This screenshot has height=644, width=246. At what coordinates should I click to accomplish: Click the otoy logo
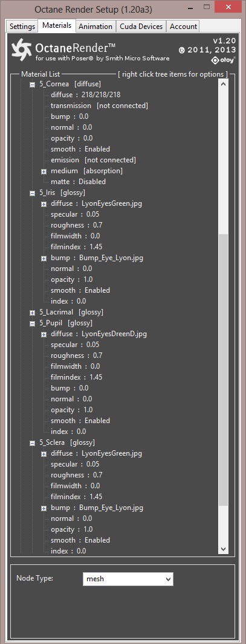224,60
